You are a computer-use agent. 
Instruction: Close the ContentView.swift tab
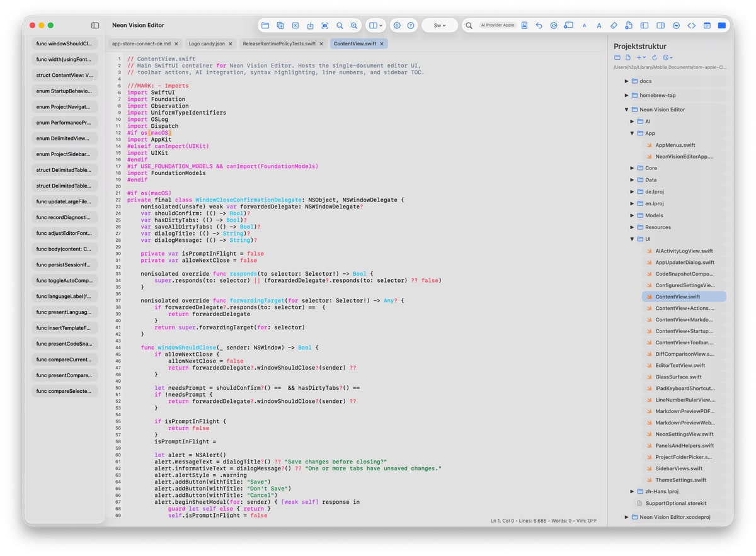(x=382, y=43)
